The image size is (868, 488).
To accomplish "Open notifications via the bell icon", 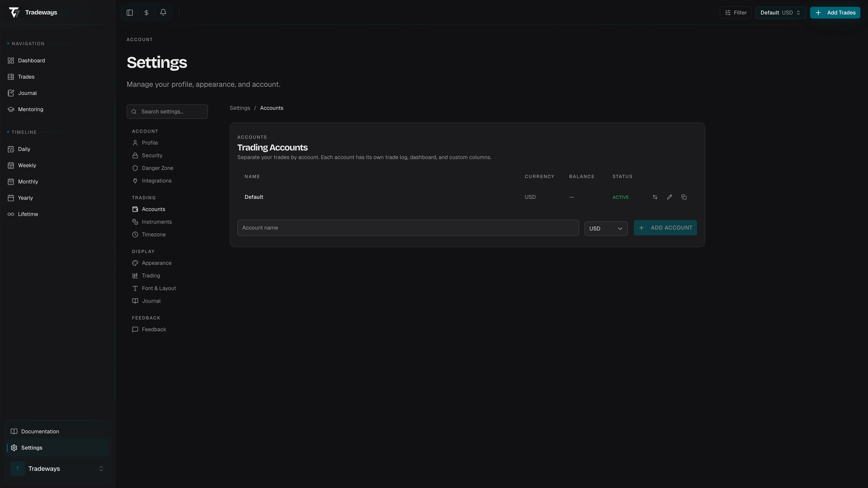I will 163,12.
